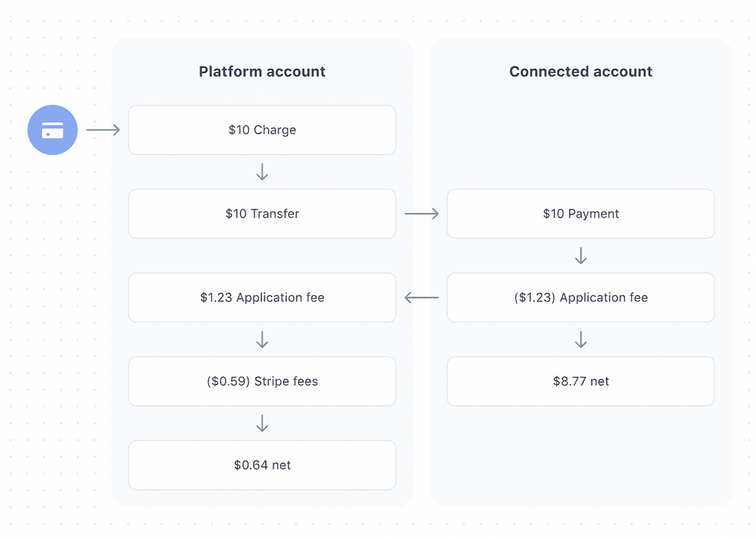Viewport: 756px width, 537px height.
Task: Click the arrow pointing to $10 Charge
Action: (103, 130)
